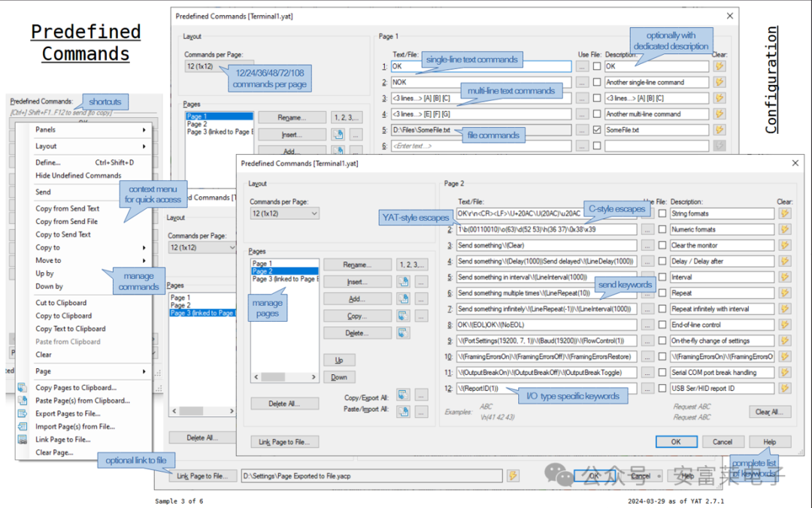The image size is (812, 508).
Task: Click the Paste/Import All clipboard icon
Action: click(x=403, y=410)
